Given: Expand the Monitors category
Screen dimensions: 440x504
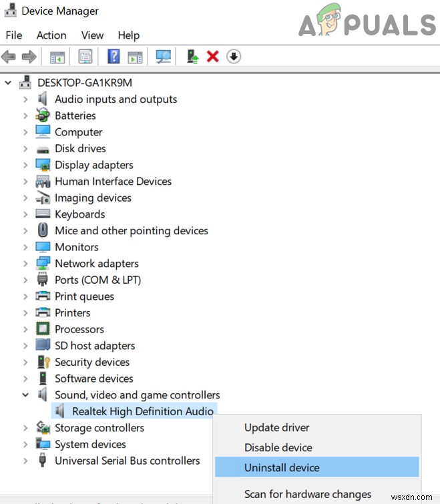Looking at the screenshot, I should pyautogui.click(x=25, y=247).
